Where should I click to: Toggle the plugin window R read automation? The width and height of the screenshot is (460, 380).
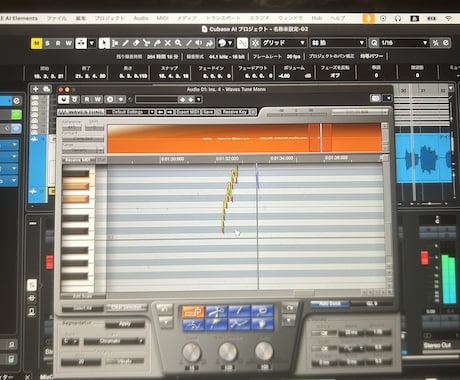pos(87,99)
